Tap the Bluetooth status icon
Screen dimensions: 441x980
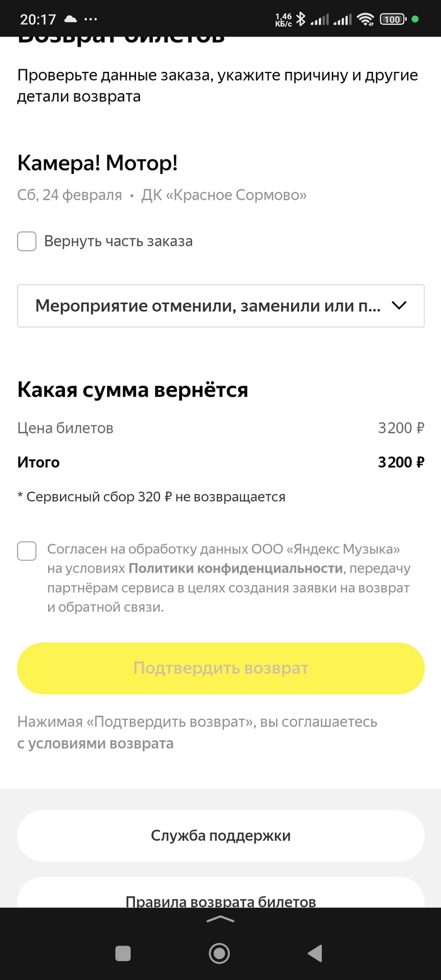pos(301,20)
